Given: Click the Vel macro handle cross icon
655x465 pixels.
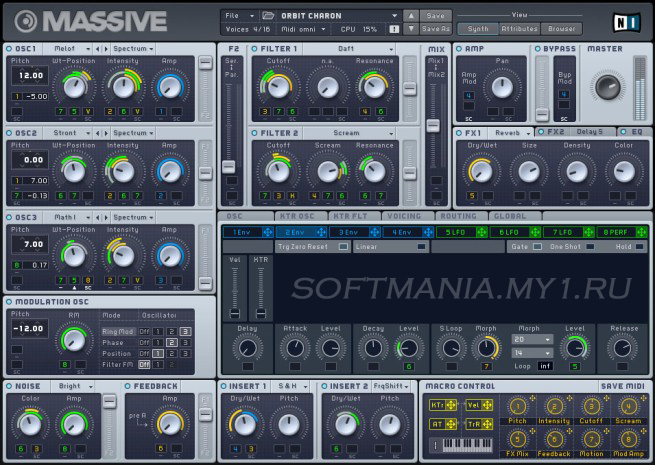Looking at the screenshot, I should [487, 405].
